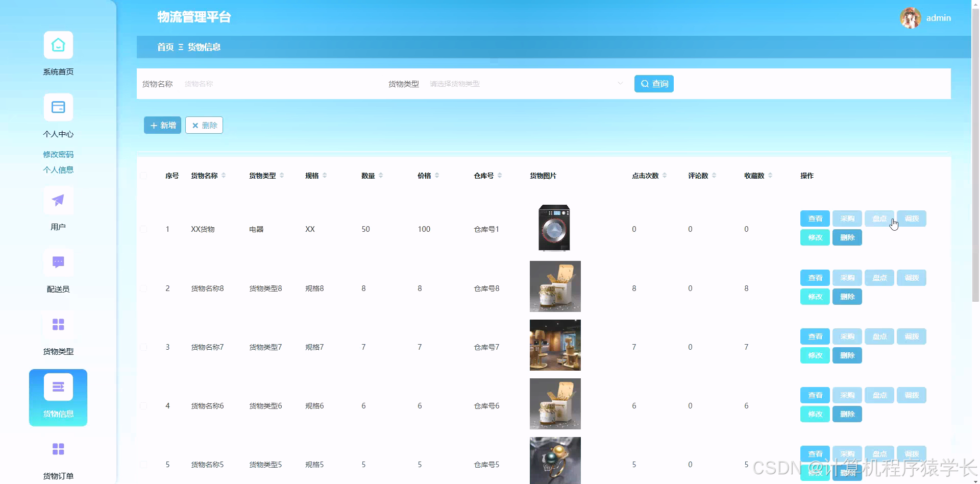This screenshot has height=484, width=980.
Task: Click the 货物名称8 product image
Action: pyautogui.click(x=555, y=286)
